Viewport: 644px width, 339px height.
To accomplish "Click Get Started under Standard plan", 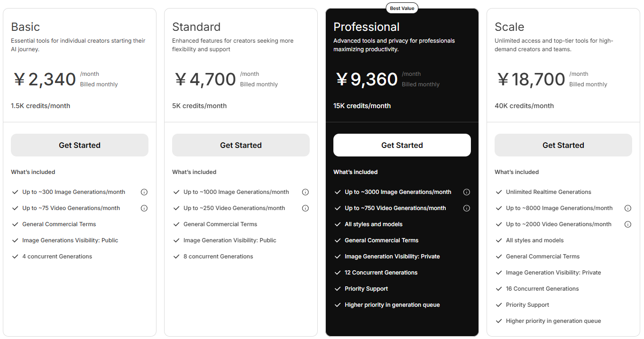I will tap(241, 145).
